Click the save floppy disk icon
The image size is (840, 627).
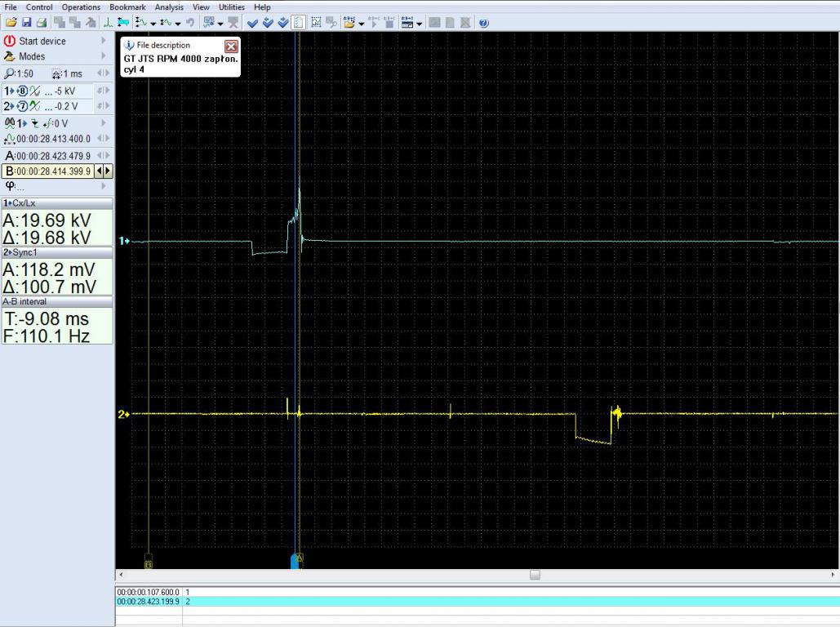point(26,23)
